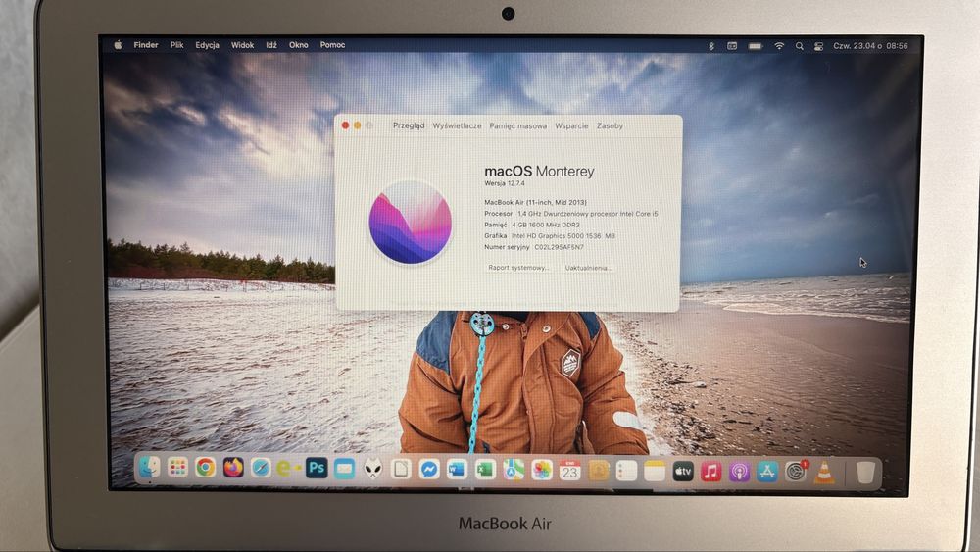The width and height of the screenshot is (980, 552).
Task: Click the macOS Monterey logo image
Action: point(410,223)
